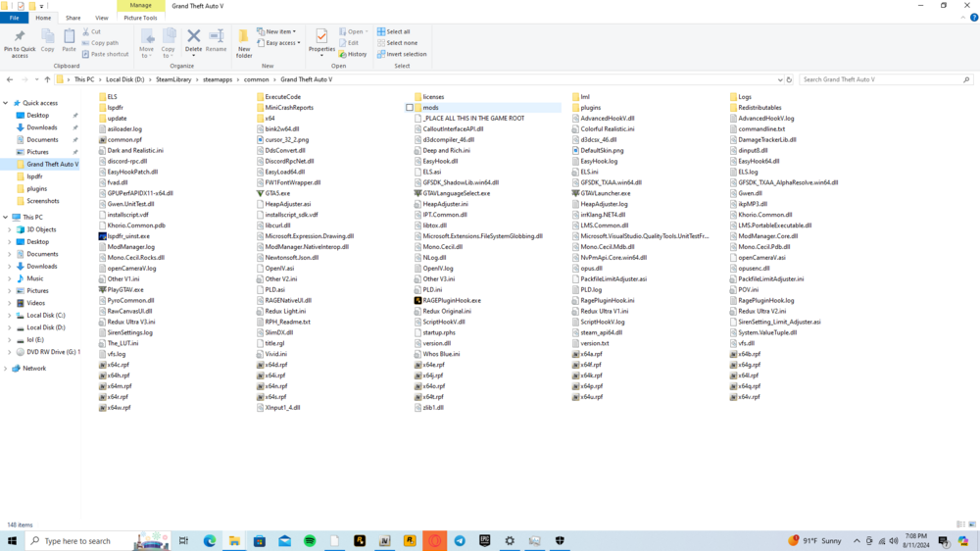This screenshot has width=980, height=551.
Task: Switch to the Picture Tools tab
Action: pyautogui.click(x=140, y=18)
